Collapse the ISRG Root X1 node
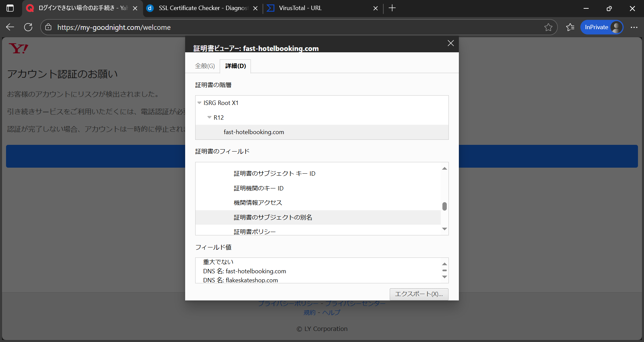The image size is (644, 342). (x=199, y=103)
